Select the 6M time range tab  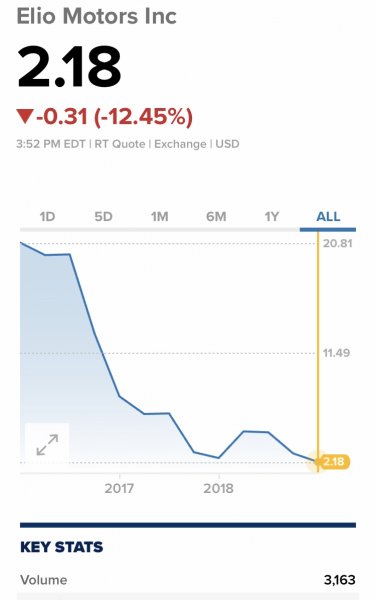[x=216, y=217]
